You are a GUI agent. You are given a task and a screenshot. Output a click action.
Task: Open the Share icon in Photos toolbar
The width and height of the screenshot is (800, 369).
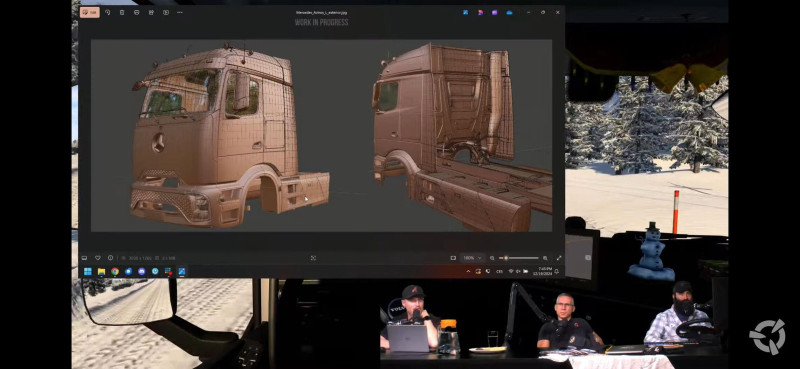coord(151,12)
